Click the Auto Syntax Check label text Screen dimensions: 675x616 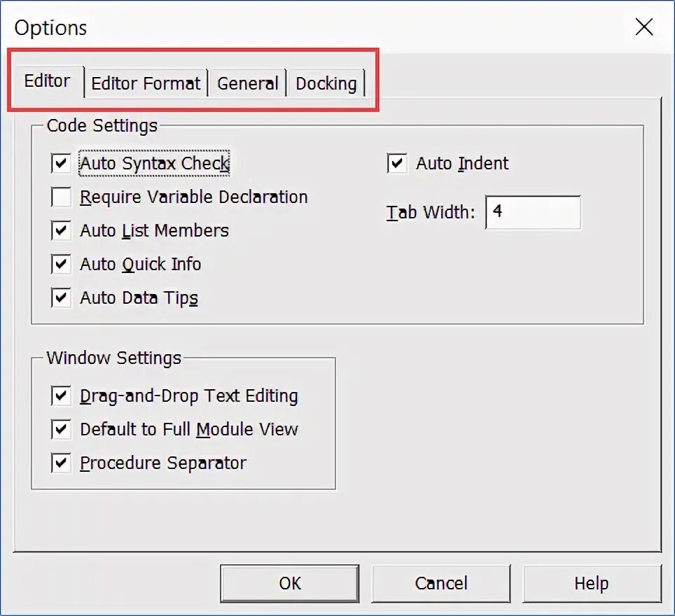154,164
